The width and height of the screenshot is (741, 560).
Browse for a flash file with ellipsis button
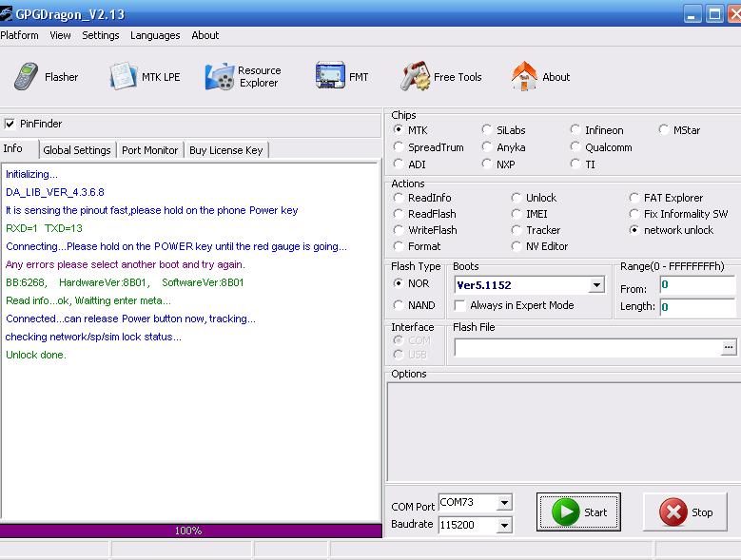[x=729, y=348]
